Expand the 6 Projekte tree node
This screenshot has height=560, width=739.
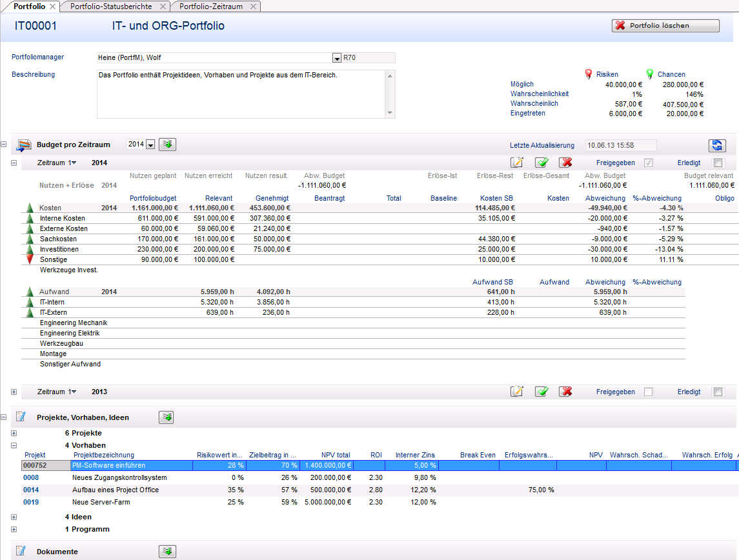(14, 433)
